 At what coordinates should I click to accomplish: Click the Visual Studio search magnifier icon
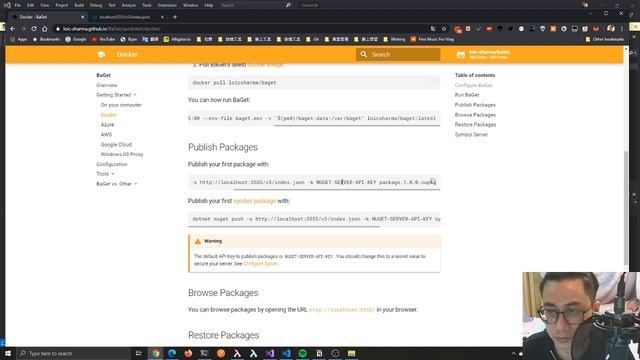288,5
